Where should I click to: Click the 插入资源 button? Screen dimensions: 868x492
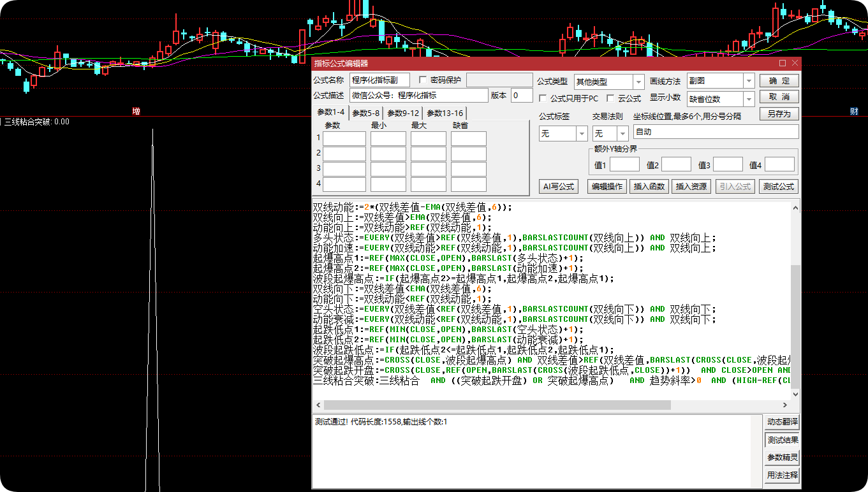tap(691, 187)
